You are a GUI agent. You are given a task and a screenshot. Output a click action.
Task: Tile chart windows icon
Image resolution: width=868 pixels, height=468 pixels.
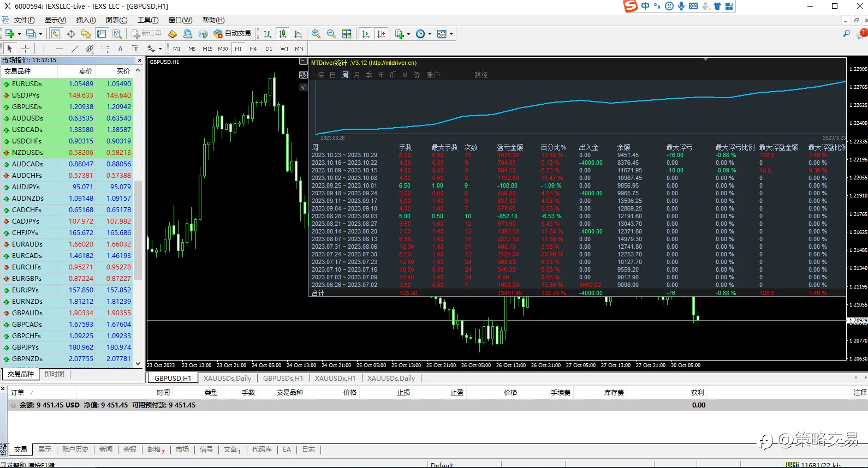coord(347,34)
